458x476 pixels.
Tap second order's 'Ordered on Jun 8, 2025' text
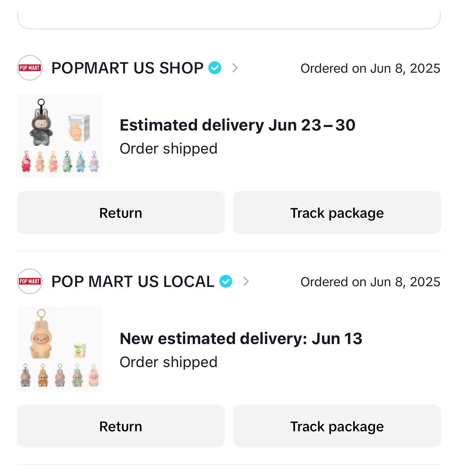[x=370, y=282]
